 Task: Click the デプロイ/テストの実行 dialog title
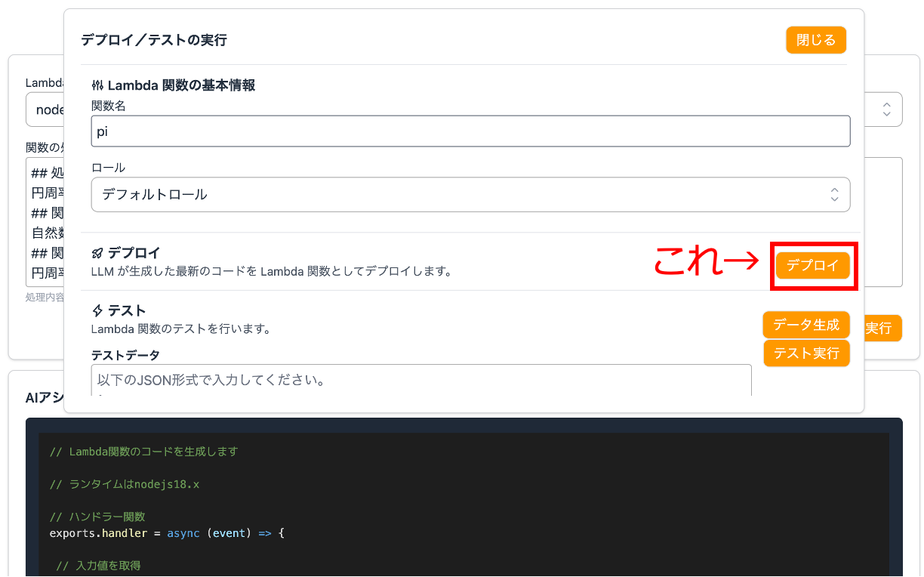click(x=153, y=40)
